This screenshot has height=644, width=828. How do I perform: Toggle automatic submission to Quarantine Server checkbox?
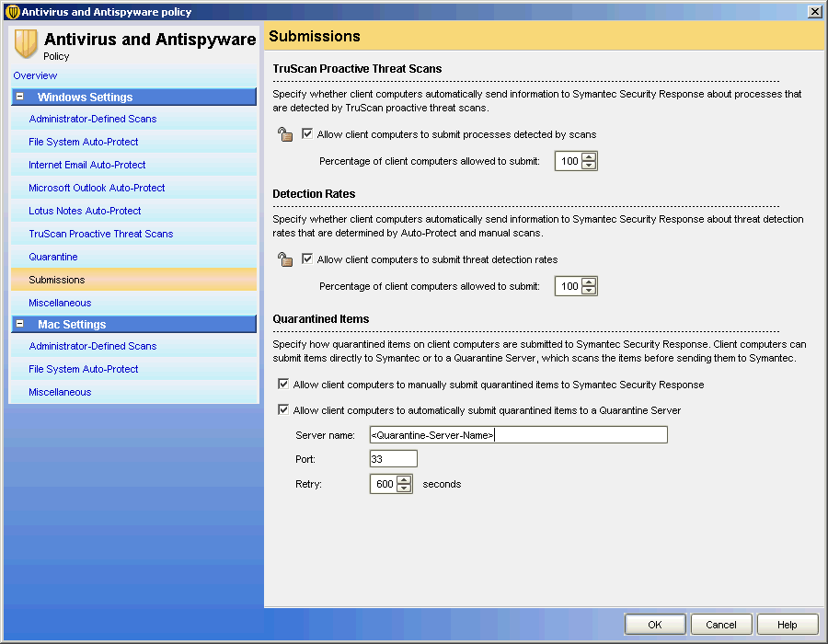[283, 410]
